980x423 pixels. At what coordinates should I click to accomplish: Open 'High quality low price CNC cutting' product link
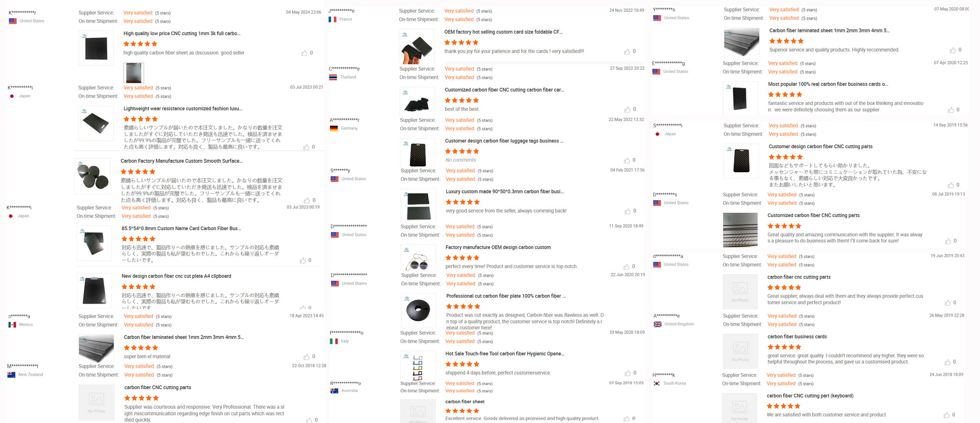[182, 33]
